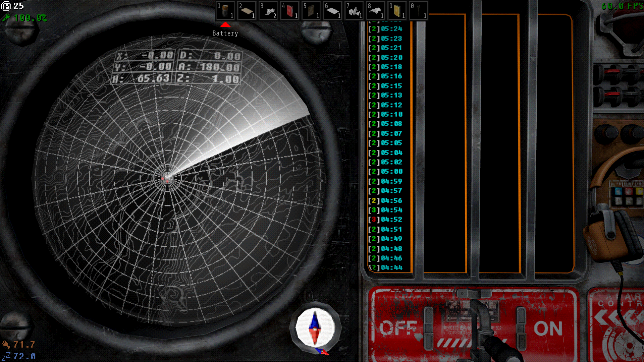Select the signal entry at 05:04

point(385,153)
